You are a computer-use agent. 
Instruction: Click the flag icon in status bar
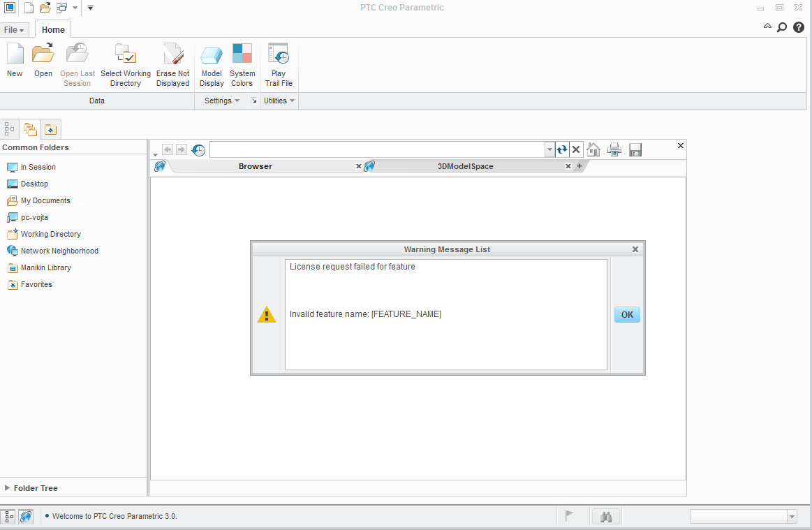click(569, 516)
